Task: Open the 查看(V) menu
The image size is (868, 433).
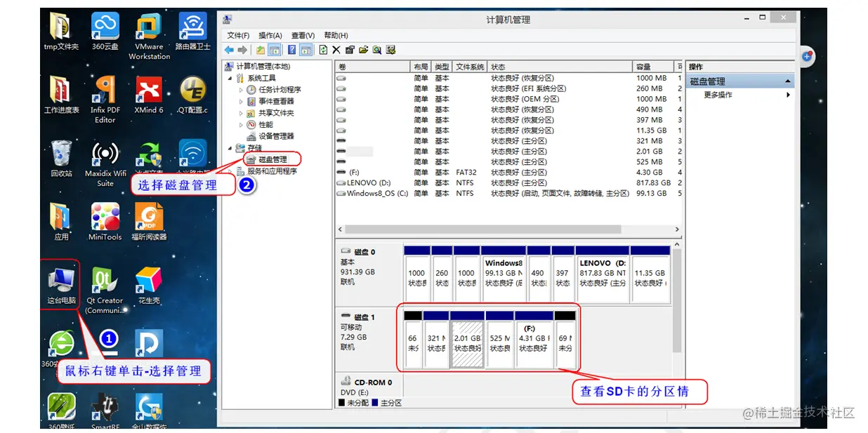Action: click(303, 35)
